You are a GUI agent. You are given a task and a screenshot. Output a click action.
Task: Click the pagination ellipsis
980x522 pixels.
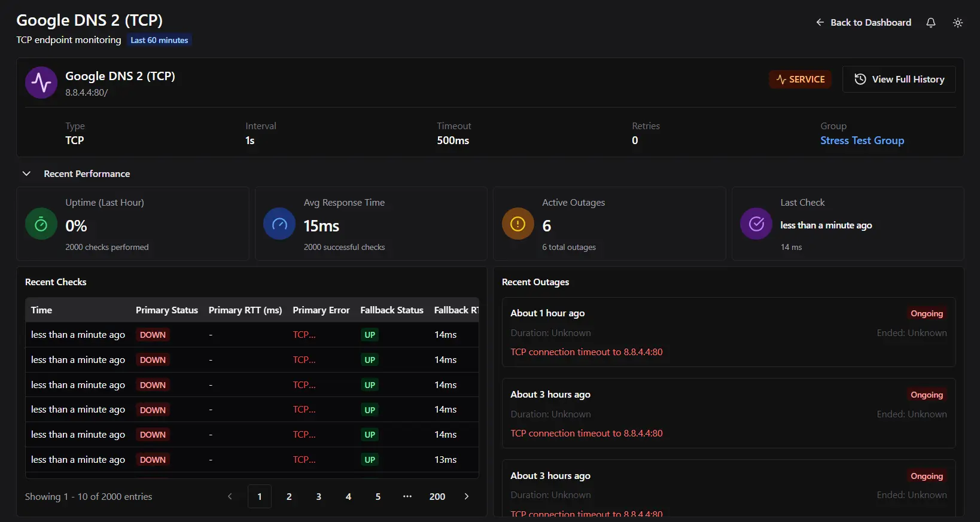point(407,496)
